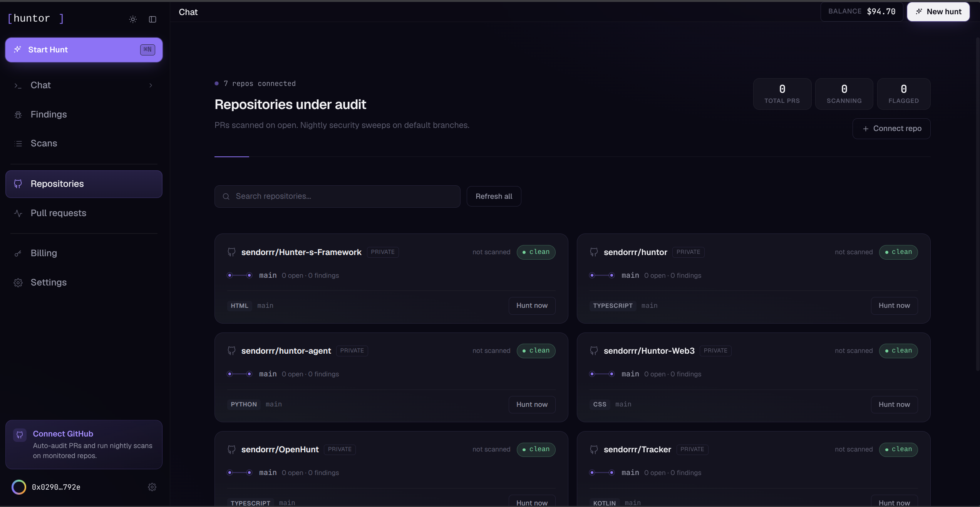Open Chat in the sidebar
Screen dimensions: 980x507
84,85
